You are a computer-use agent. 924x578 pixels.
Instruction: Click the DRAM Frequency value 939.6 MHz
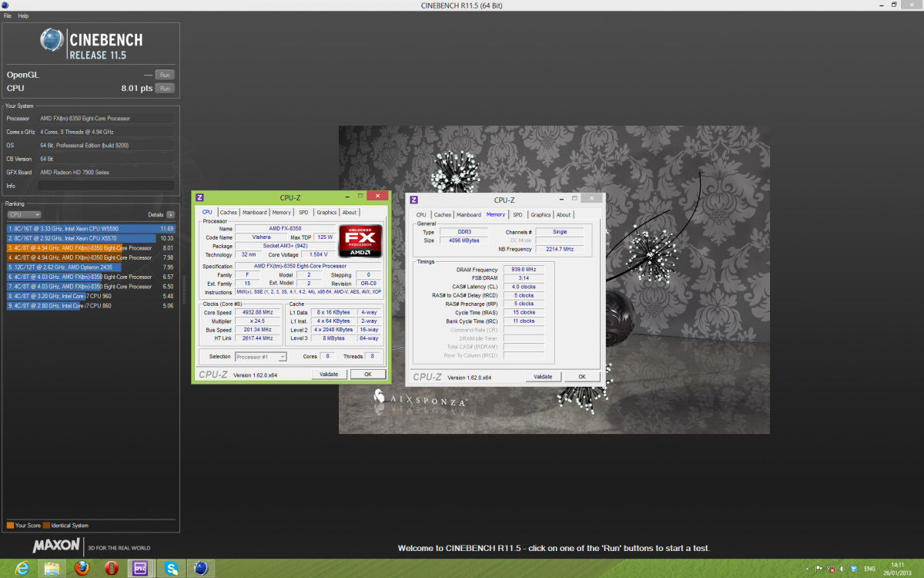(x=523, y=269)
